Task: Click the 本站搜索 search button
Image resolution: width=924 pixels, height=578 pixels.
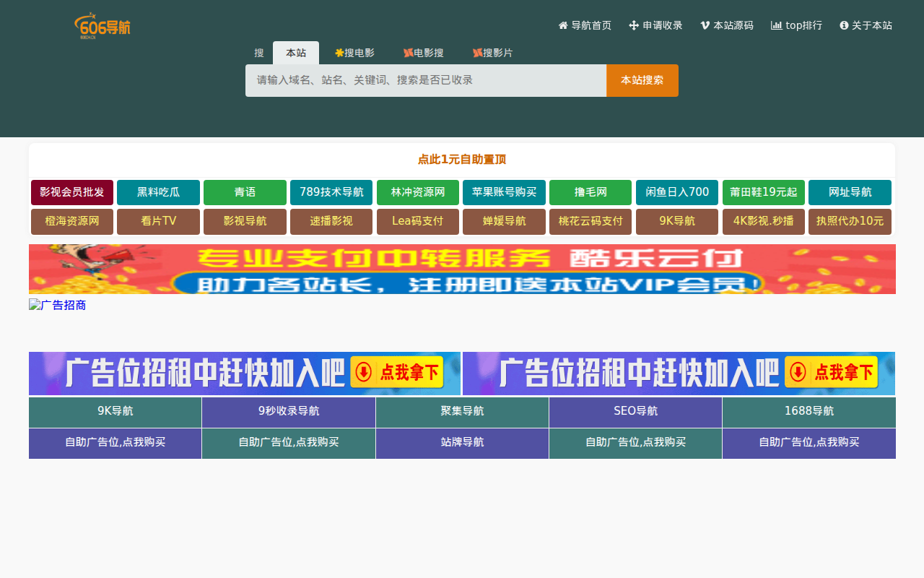Action: [642, 80]
